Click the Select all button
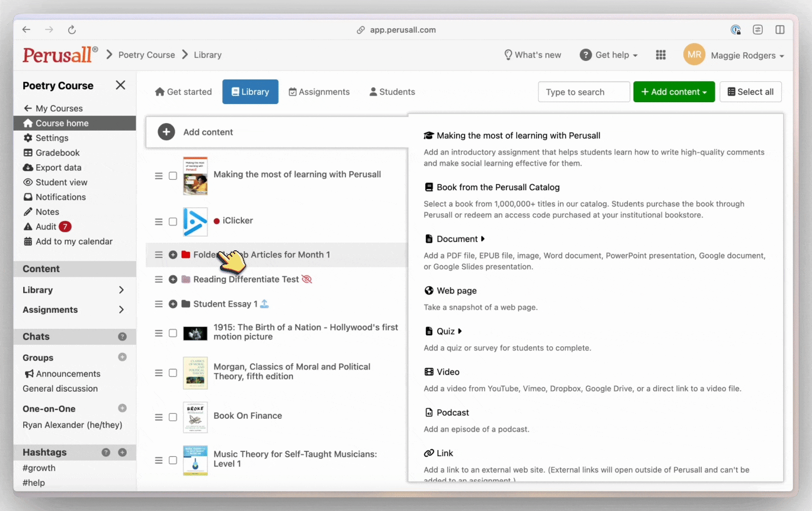The width and height of the screenshot is (812, 511). [750, 92]
